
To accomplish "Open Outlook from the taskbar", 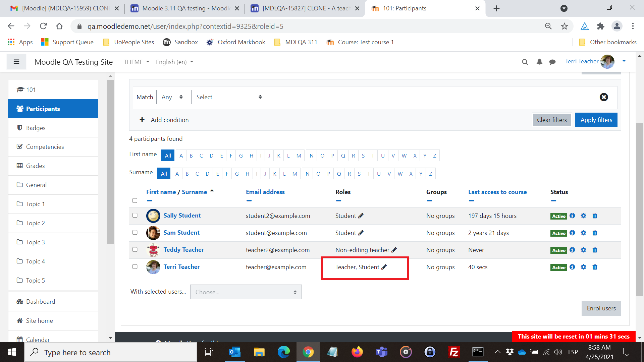I will 234,352.
